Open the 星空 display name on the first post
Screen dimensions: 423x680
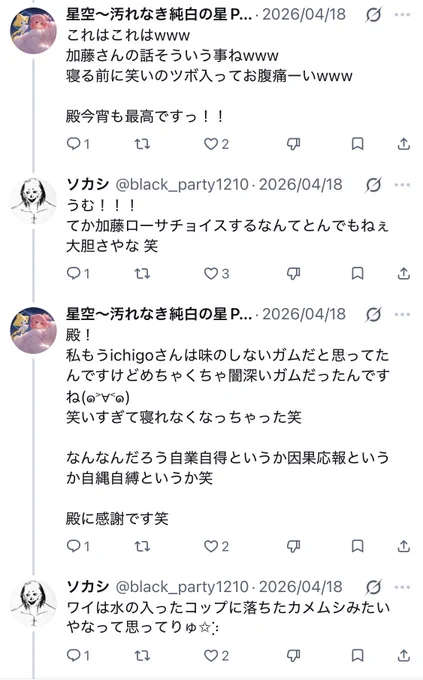[x=159, y=14]
